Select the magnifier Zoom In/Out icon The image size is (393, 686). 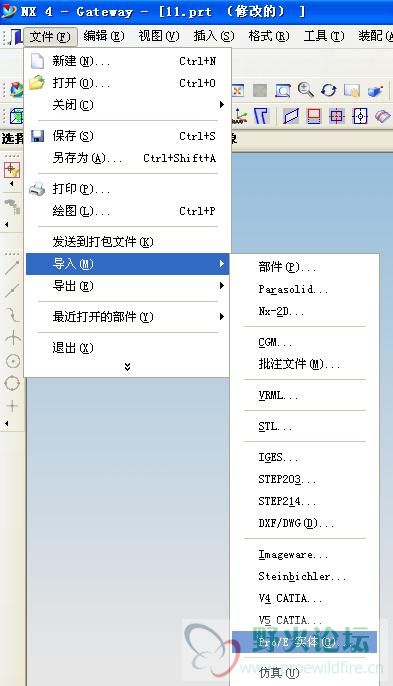pos(305,90)
